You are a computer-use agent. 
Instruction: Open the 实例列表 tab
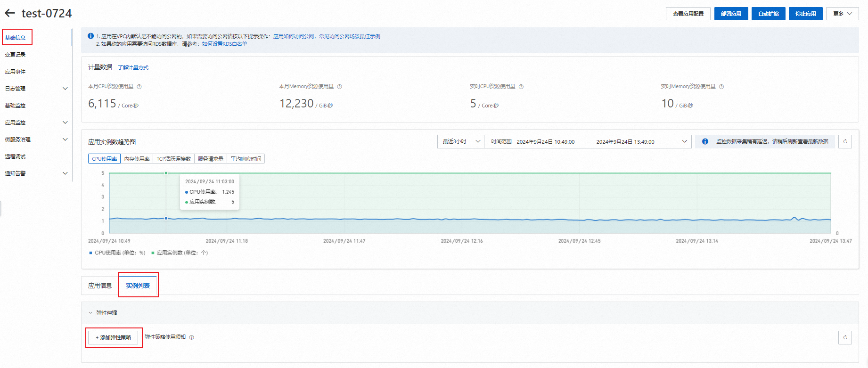coord(138,286)
